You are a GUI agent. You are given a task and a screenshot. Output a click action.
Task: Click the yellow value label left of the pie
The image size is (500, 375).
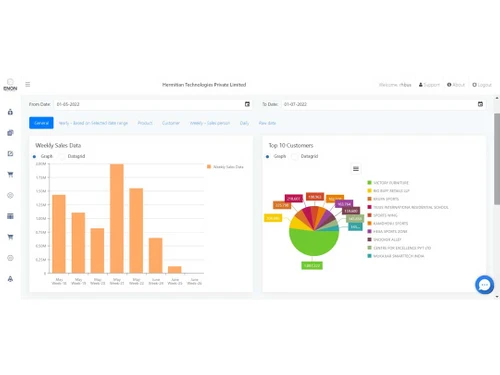(x=273, y=218)
